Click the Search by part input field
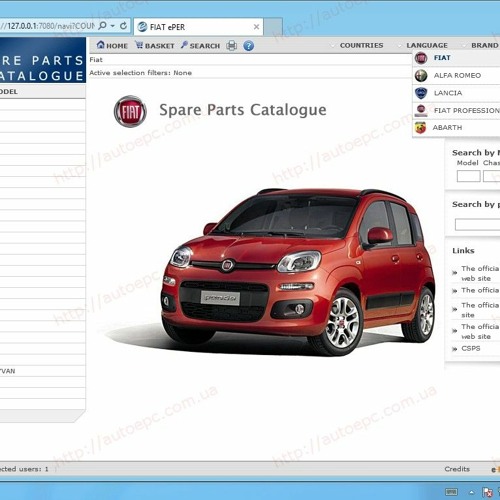The image size is (500, 500). [477, 224]
